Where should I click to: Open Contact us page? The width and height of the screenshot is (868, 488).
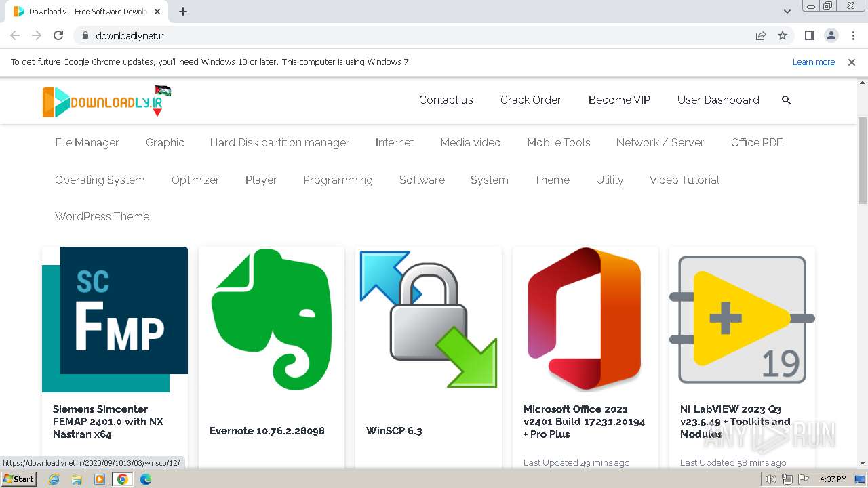pos(446,100)
